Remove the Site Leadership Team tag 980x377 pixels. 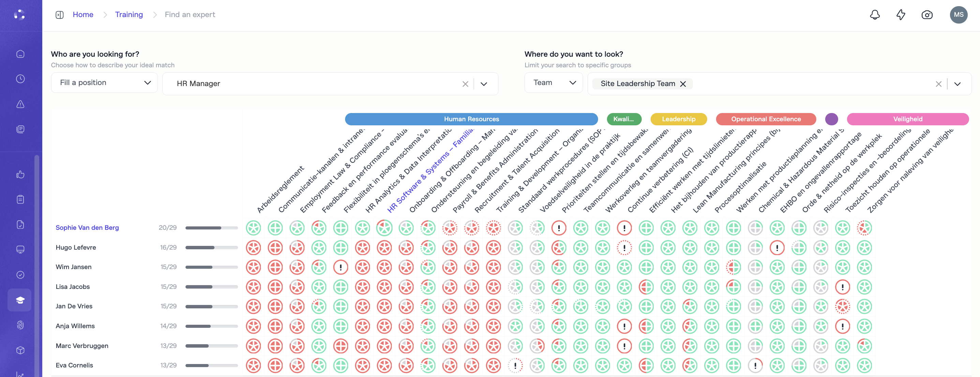(683, 84)
